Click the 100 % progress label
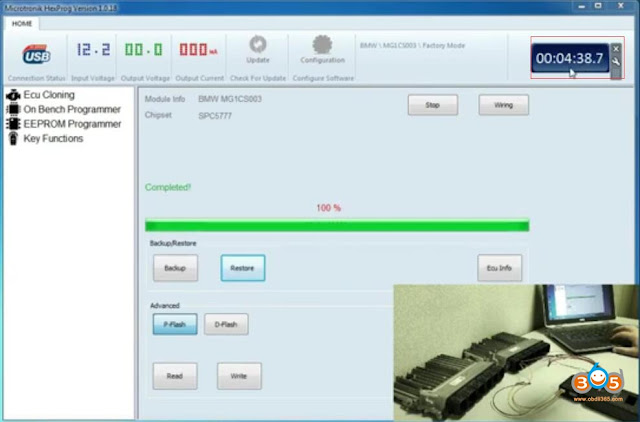Image resolution: width=640 pixels, height=422 pixels. coord(329,208)
